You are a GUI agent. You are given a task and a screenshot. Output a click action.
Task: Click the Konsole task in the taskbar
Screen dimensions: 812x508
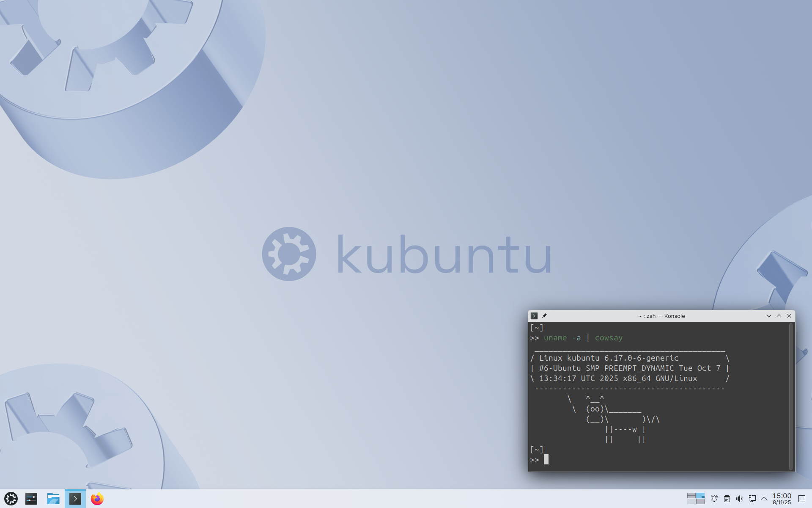pyautogui.click(x=75, y=499)
